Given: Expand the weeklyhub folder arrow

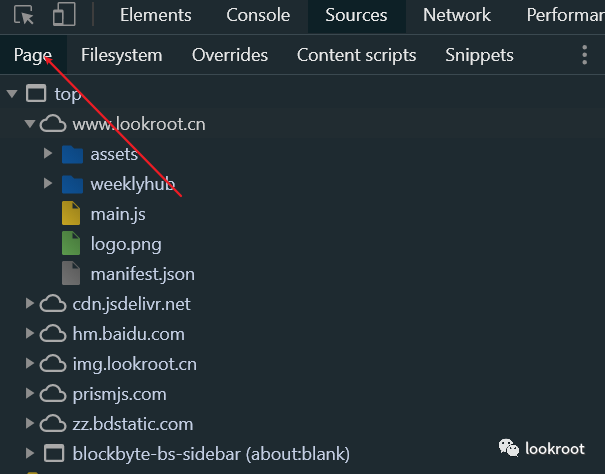Looking at the screenshot, I should (x=48, y=183).
